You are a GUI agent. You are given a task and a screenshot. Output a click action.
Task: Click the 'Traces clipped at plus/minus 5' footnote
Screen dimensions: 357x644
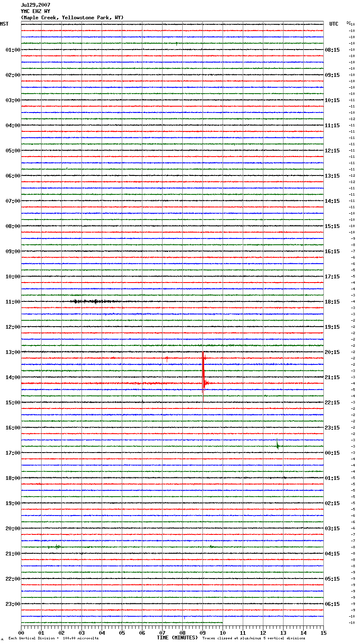tap(254, 638)
